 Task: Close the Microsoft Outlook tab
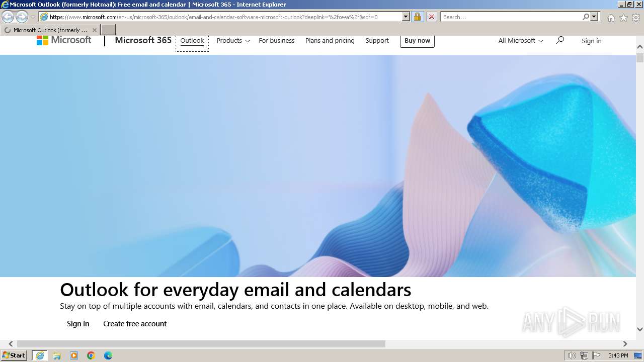94,30
